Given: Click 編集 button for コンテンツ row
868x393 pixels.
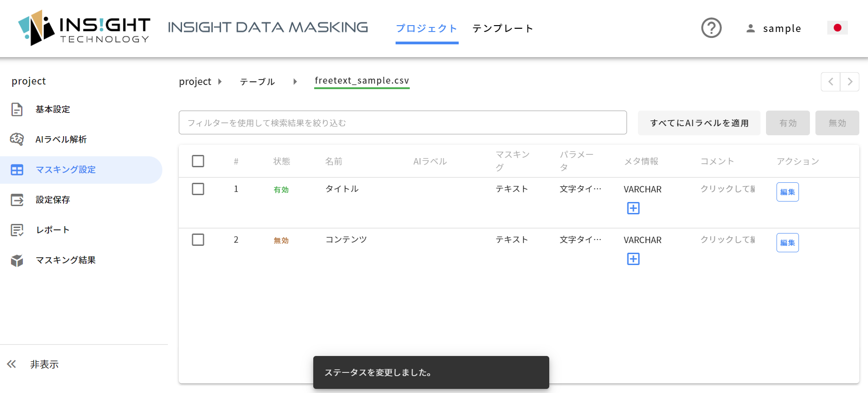Looking at the screenshot, I should [788, 243].
